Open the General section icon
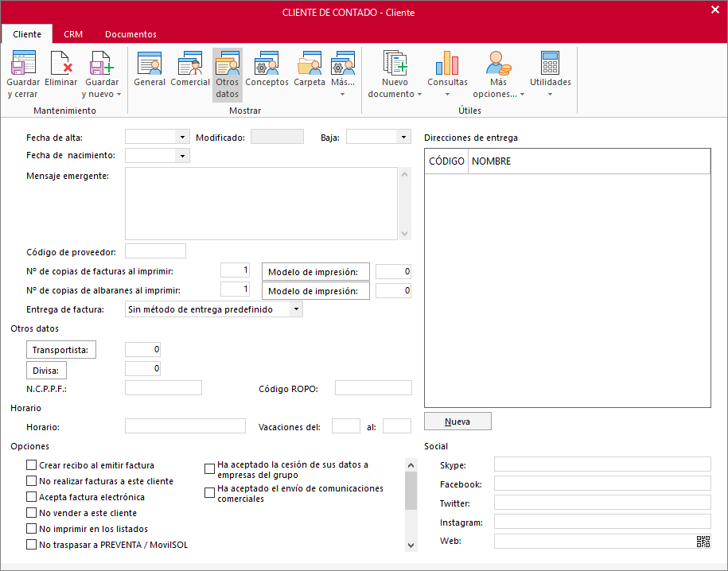This screenshot has height=571, width=728. coord(150,64)
